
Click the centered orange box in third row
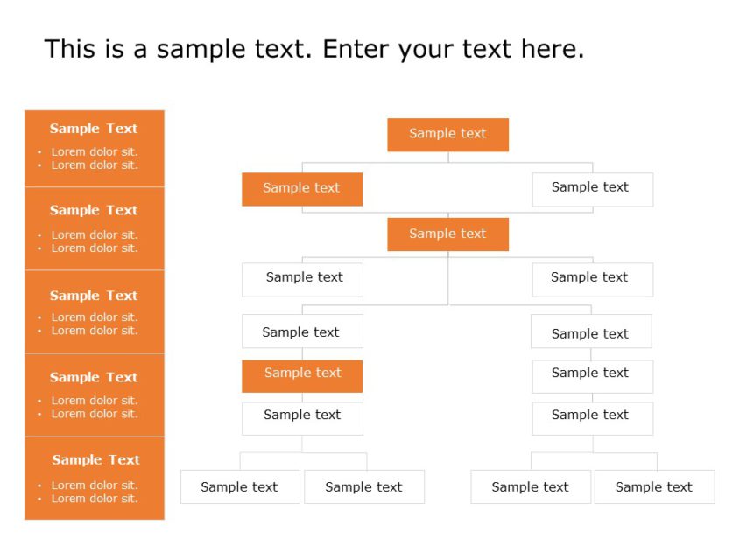447,234
